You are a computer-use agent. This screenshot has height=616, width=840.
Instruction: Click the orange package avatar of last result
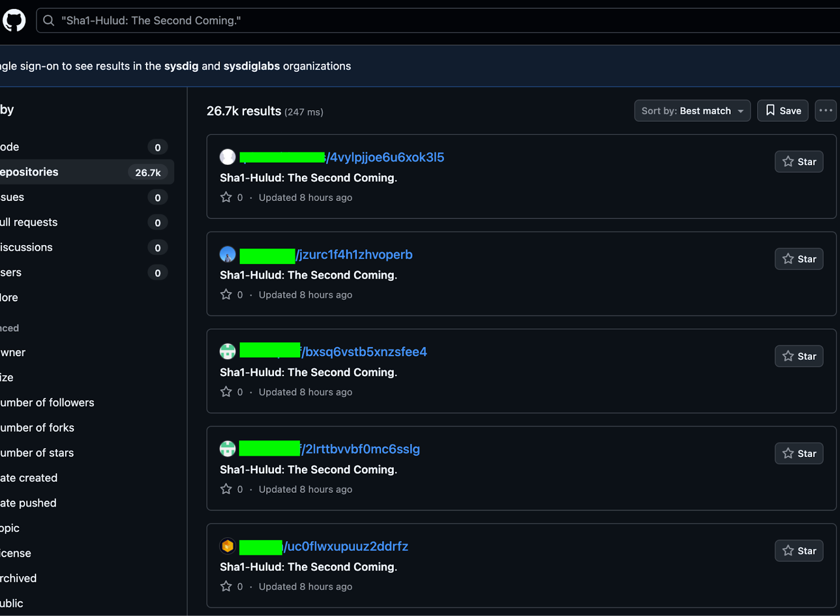[x=227, y=546]
